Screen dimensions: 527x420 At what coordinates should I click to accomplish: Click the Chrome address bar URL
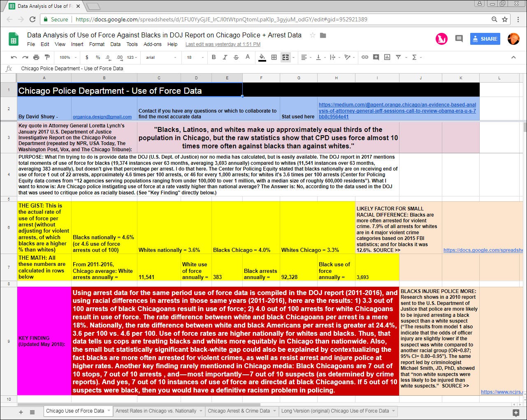click(221, 19)
